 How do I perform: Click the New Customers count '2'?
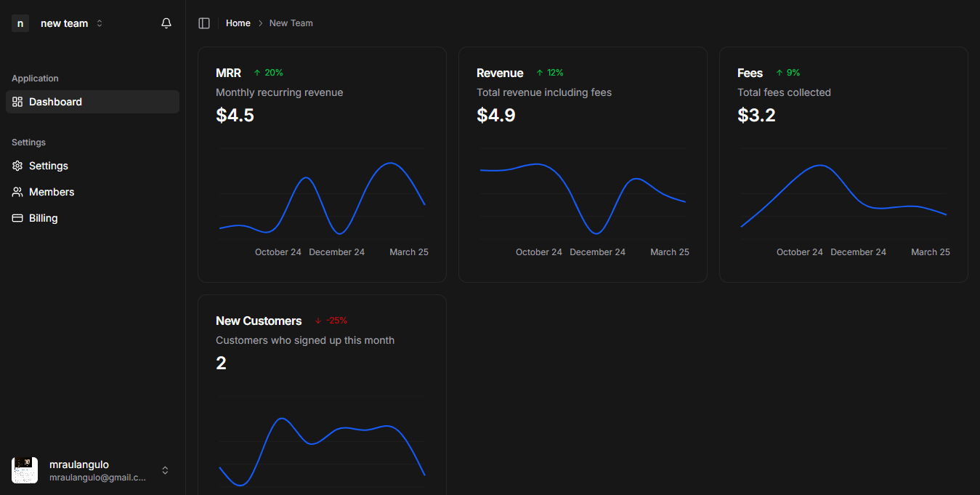221,363
